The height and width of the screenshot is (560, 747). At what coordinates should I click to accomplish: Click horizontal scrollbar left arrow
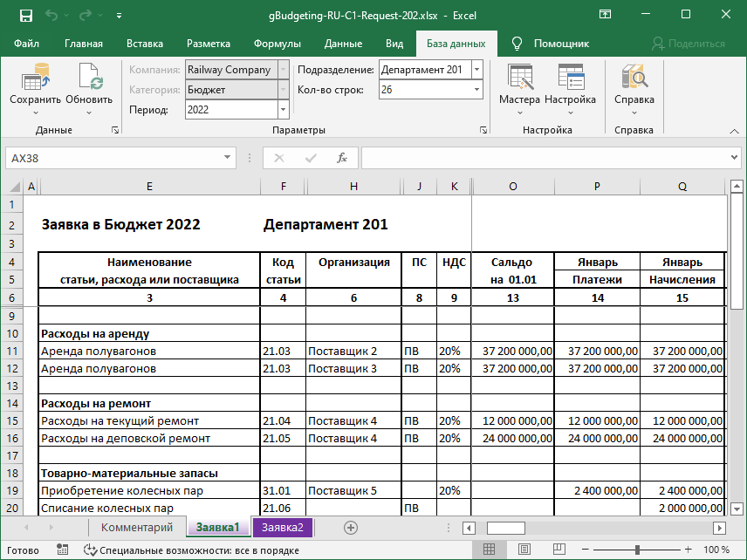click(469, 528)
